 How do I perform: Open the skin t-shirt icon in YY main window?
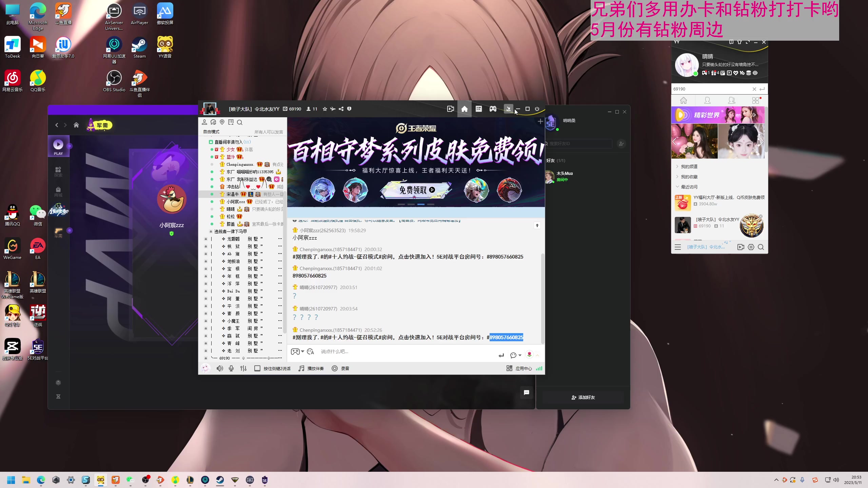tap(739, 42)
